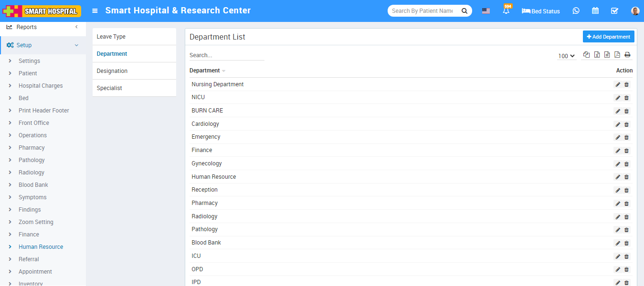
Task: Open the calendar icon in header
Action: pos(595,11)
